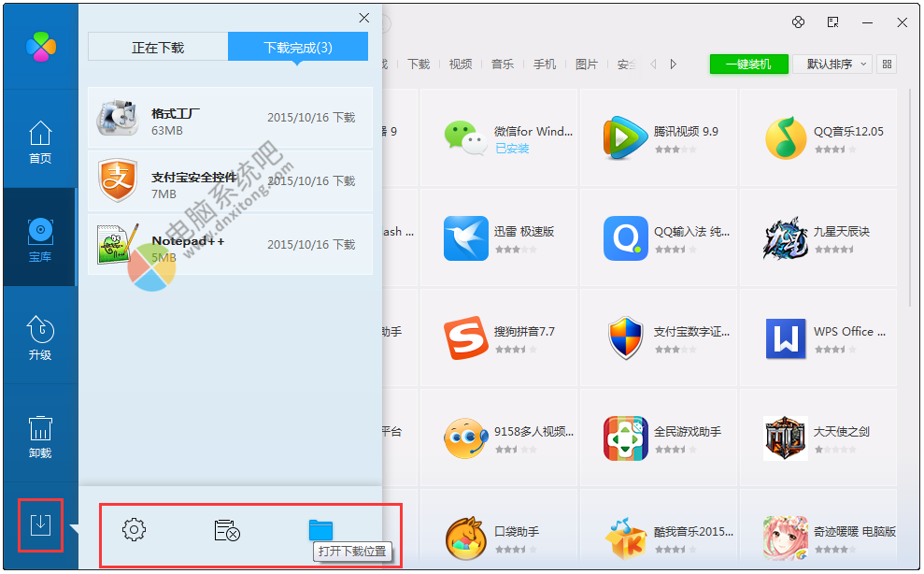Toggle the download manager sidebar icon
This screenshot has width=924, height=574.
point(40,524)
